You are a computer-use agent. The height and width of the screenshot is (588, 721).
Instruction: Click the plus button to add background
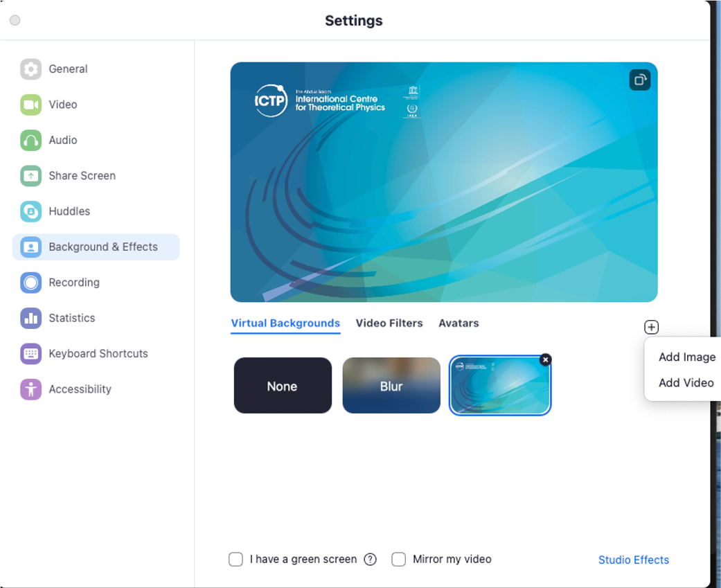click(651, 327)
